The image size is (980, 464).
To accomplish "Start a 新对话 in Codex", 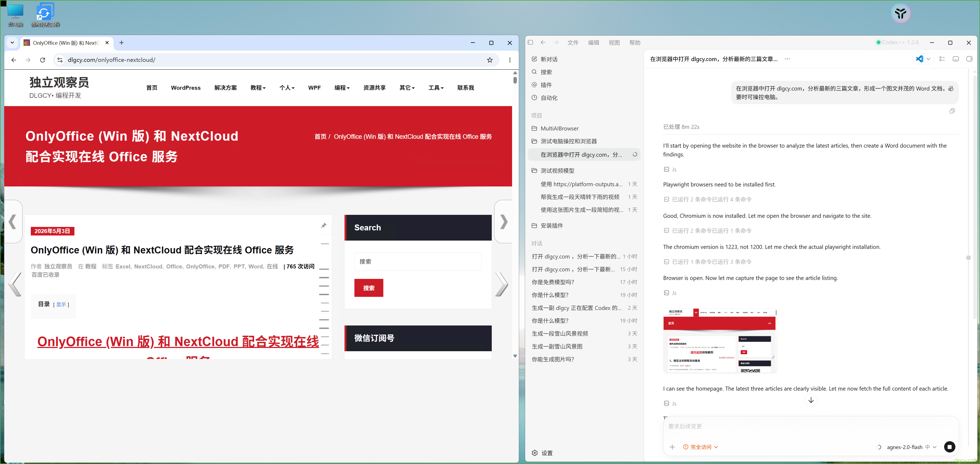I will [584, 59].
